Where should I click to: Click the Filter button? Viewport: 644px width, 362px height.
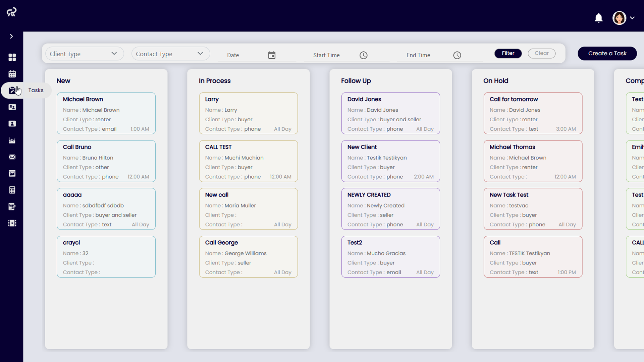pos(508,53)
